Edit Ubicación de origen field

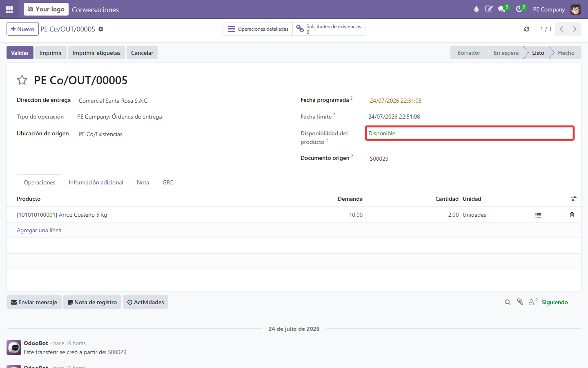184,134
